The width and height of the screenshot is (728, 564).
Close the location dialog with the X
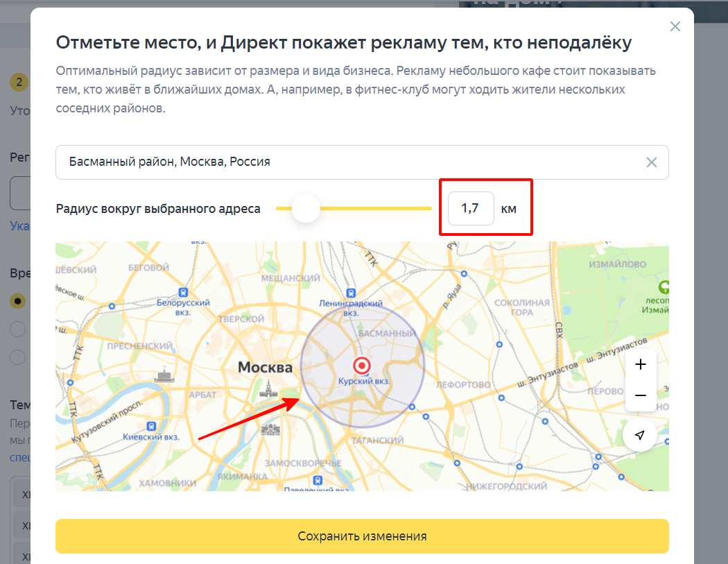[x=675, y=26]
